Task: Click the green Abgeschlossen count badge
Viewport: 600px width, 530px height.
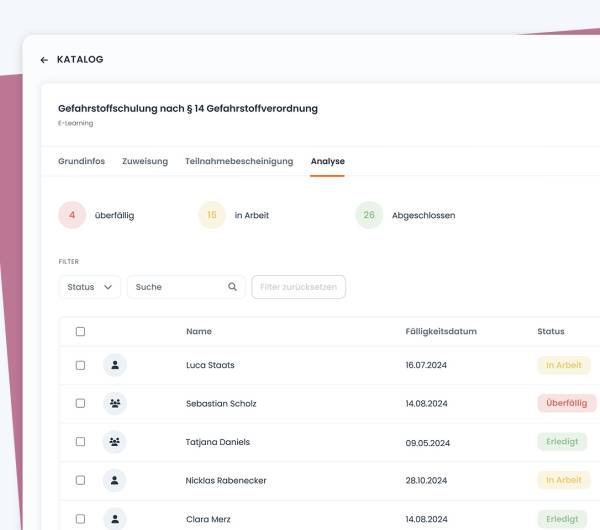Action: point(369,215)
